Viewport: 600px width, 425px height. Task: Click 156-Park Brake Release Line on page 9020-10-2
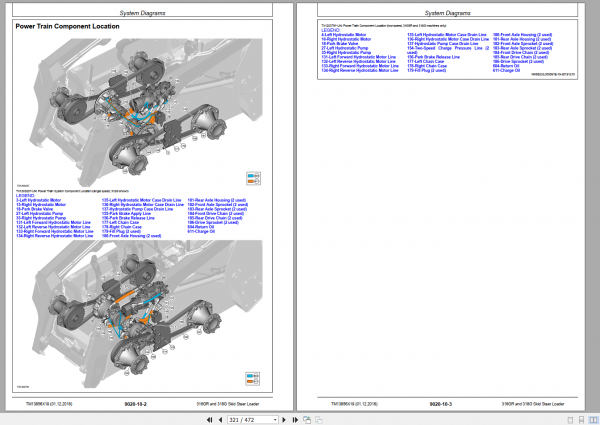[x=128, y=218]
